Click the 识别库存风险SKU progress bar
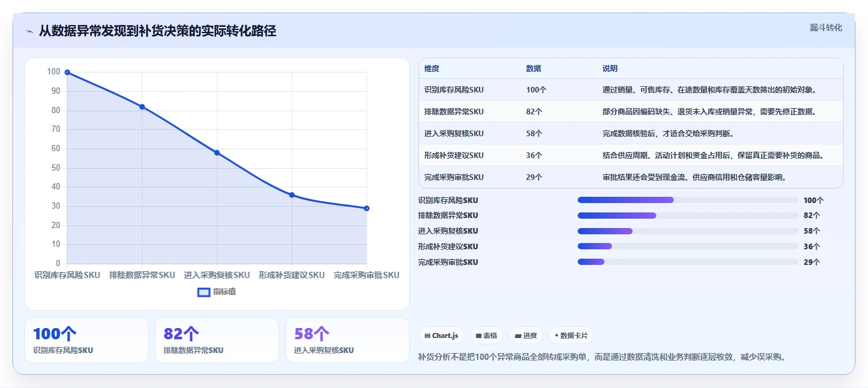This screenshot has height=388, width=868. point(688,200)
